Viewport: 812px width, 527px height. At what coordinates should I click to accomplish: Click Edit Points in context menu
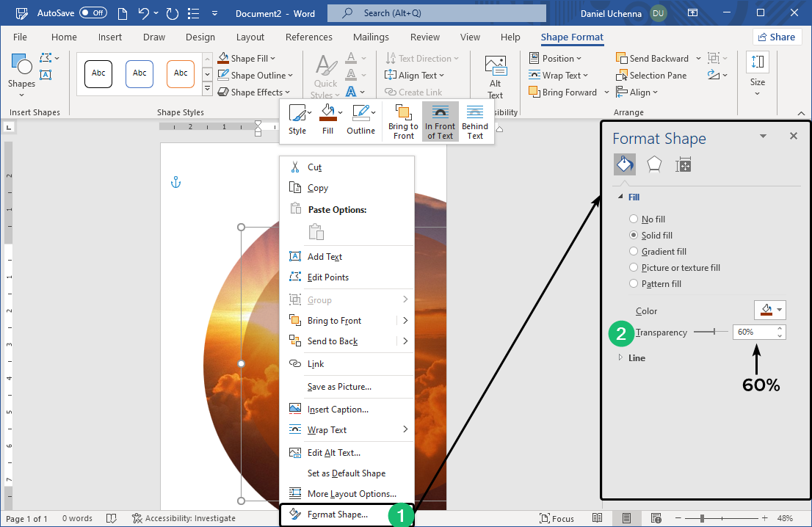coord(328,277)
